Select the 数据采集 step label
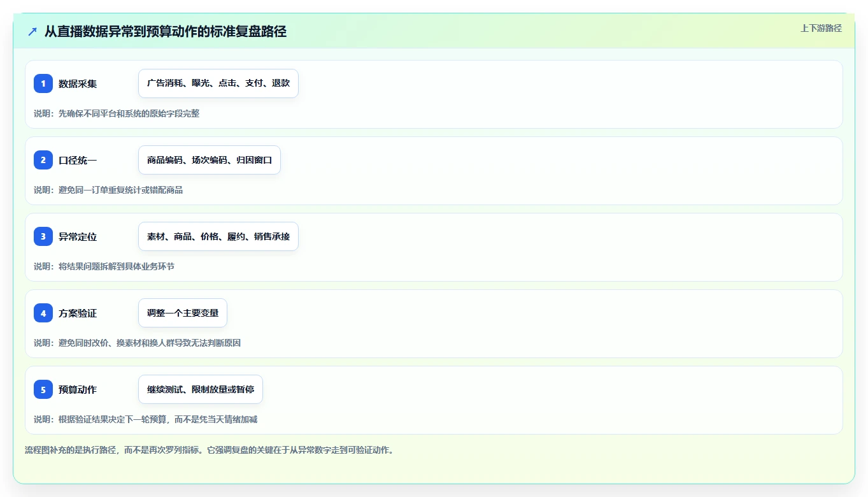The image size is (868, 497). [x=78, y=83]
